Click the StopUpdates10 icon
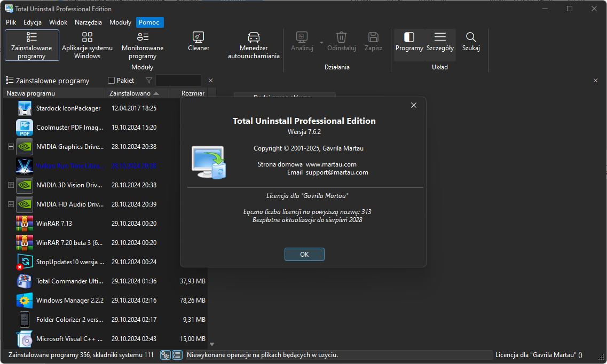The image size is (607, 364). pos(25,262)
